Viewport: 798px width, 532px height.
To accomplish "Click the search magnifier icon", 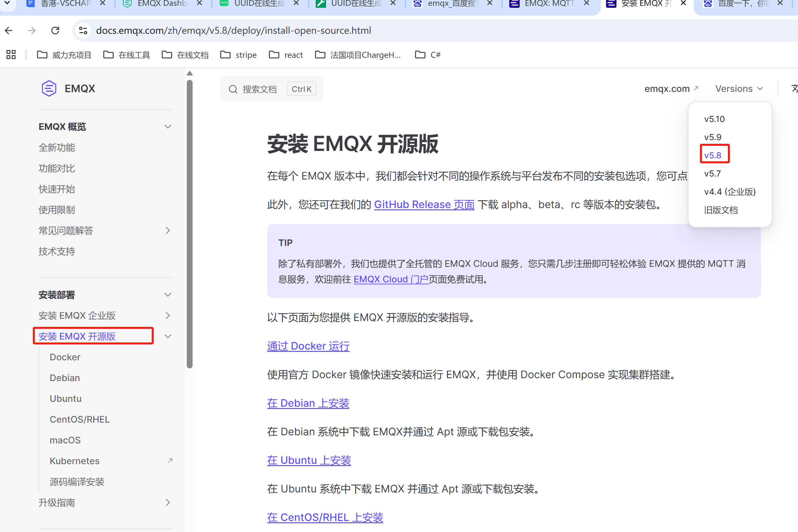I will [233, 89].
